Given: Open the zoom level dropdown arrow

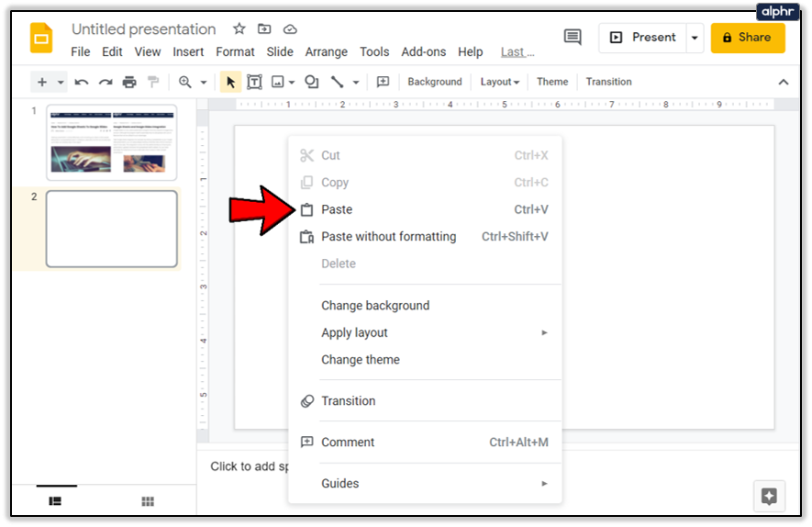Looking at the screenshot, I should point(204,83).
